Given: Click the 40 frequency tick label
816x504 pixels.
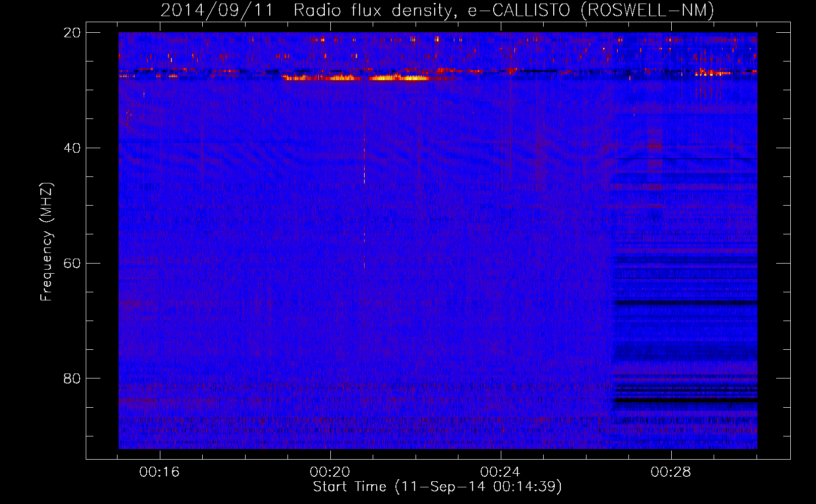Looking at the screenshot, I should [72, 148].
